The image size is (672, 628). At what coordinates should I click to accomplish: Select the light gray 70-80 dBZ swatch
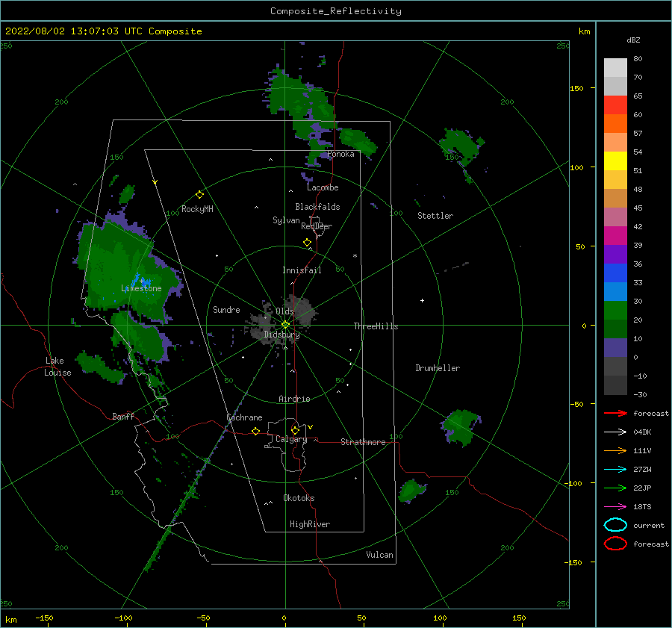pos(615,68)
